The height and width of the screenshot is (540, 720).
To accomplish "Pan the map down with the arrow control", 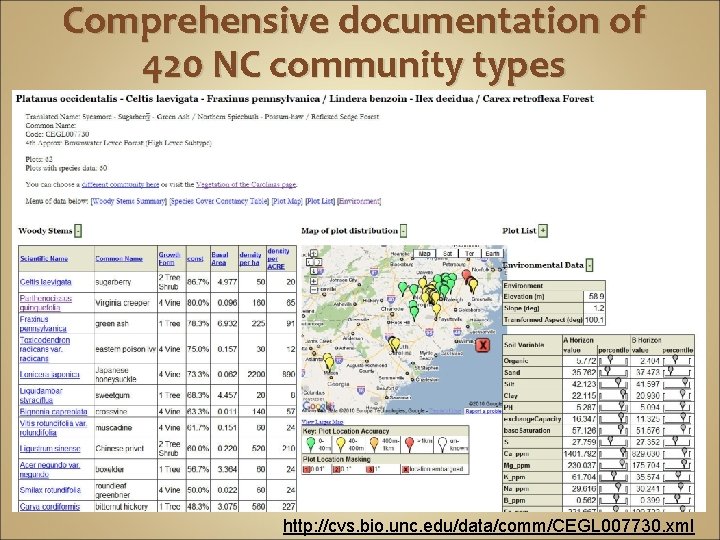I will pyautogui.click(x=314, y=271).
